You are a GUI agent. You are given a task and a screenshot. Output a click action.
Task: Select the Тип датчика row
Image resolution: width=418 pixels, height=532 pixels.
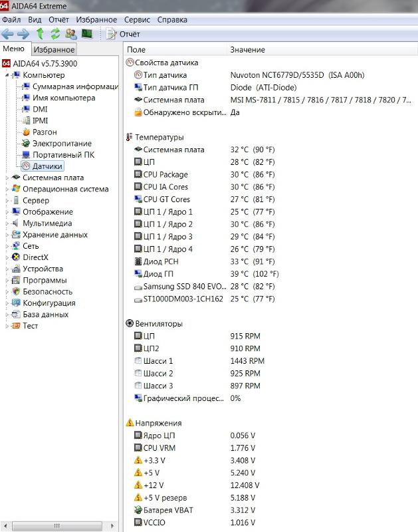tap(249, 75)
